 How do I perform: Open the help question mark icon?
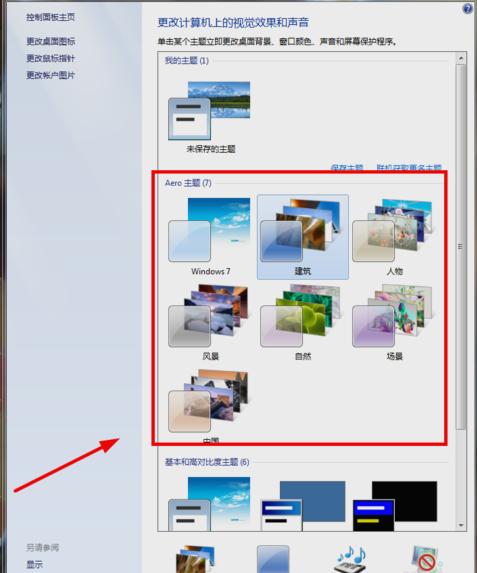[468, 8]
